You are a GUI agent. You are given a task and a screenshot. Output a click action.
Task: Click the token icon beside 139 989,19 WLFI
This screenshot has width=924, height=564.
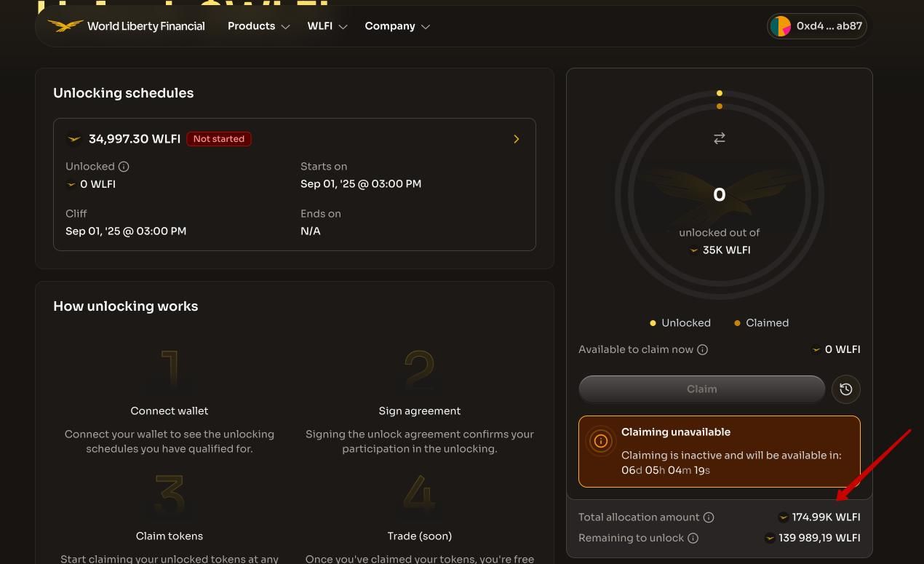770,539
